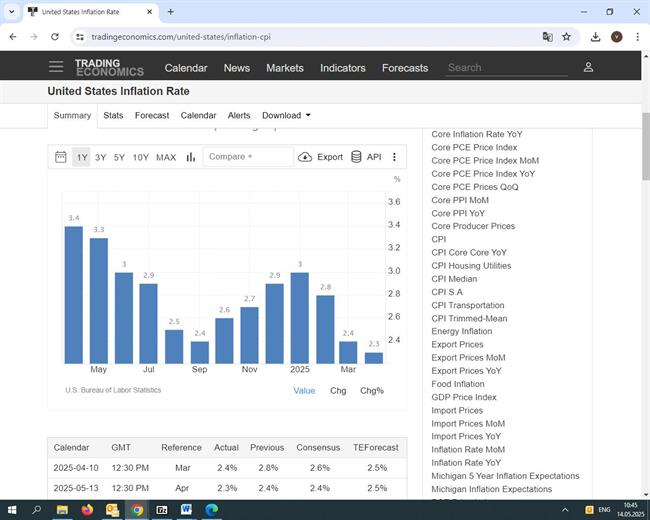Launch File Explorer from taskbar
650x520 pixels.
click(x=62, y=510)
